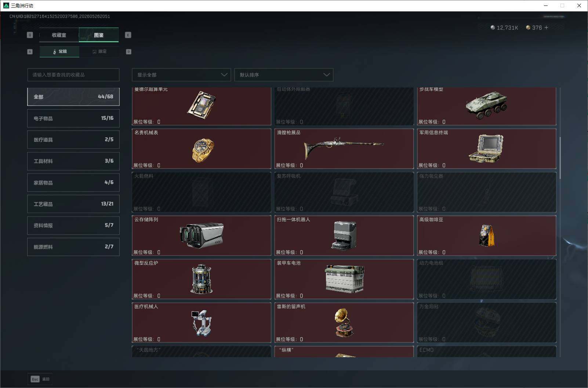Click the 步战车模型 armored vehicle icon
The width and height of the screenshot is (588, 388).
[x=486, y=105]
